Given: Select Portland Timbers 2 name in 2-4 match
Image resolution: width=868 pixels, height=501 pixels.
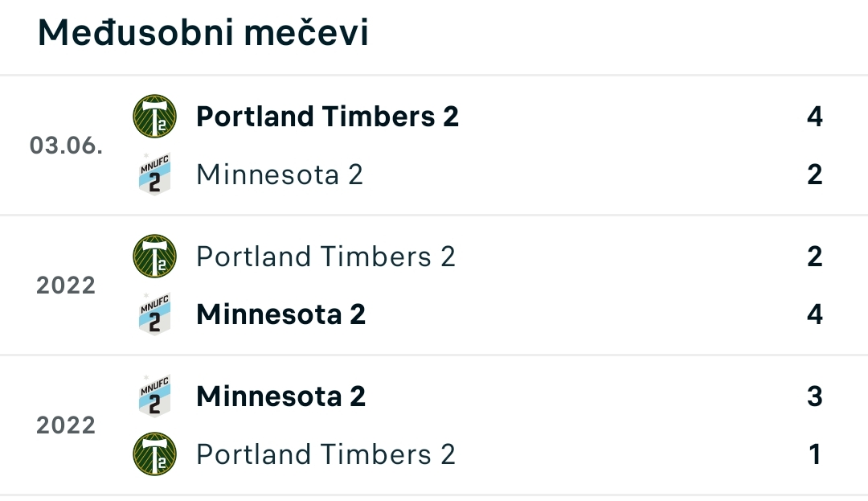Looking at the screenshot, I should (x=326, y=257).
